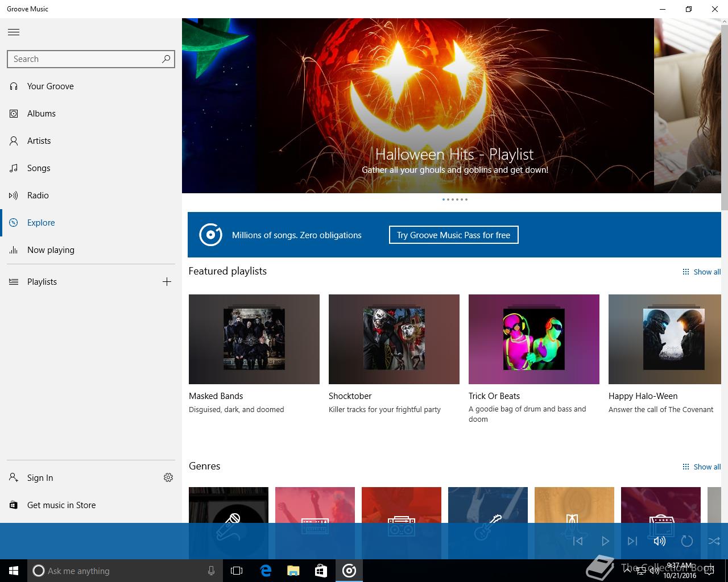Open the Masked Bands playlist thumbnail
Image resolution: width=728 pixels, height=582 pixels.
254,339
